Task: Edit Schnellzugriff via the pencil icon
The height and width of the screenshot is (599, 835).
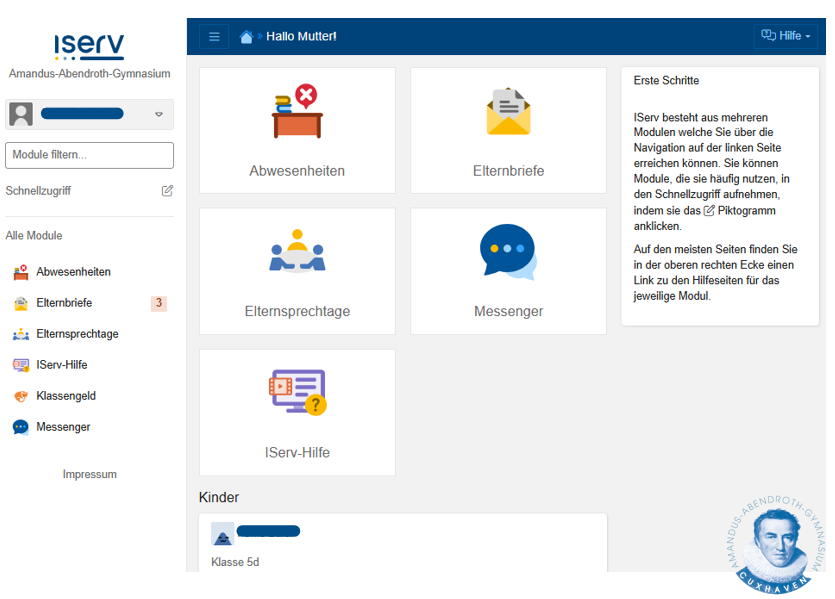Action: (x=167, y=191)
